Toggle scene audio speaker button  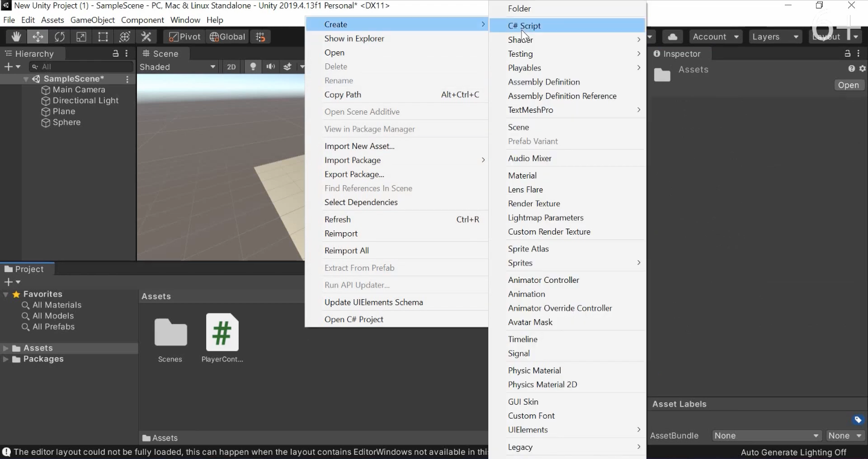click(x=271, y=67)
